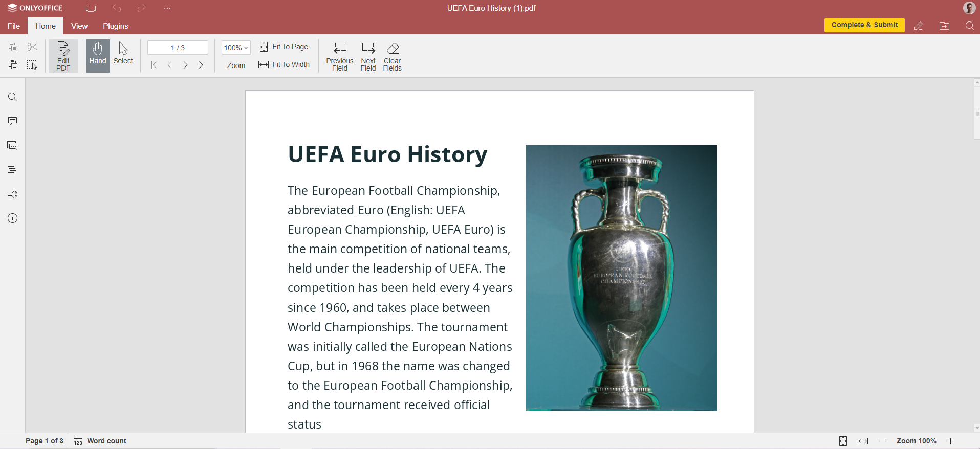The width and height of the screenshot is (980, 449).
Task: Click the zoom in plus button
Action: coord(950,441)
